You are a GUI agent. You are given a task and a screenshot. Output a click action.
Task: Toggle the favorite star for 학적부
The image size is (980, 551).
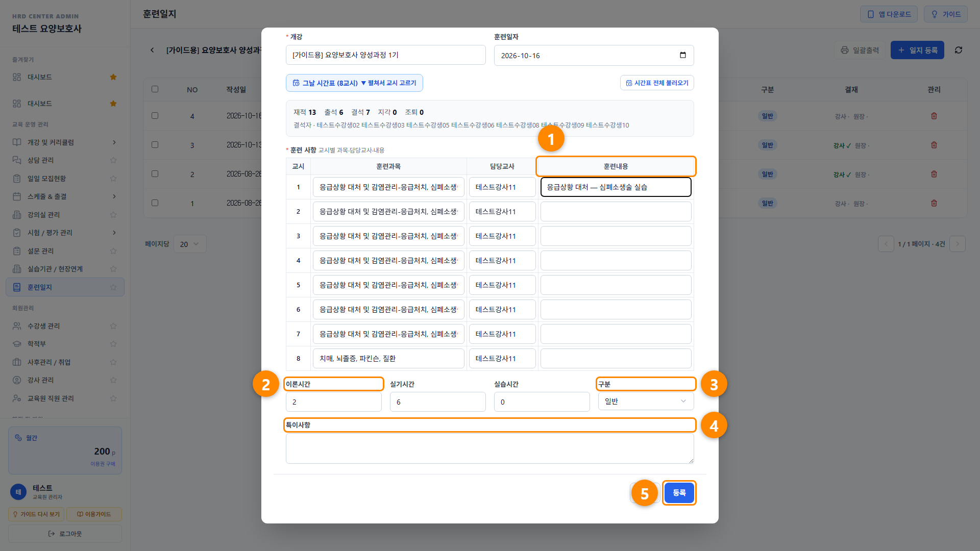(x=113, y=344)
